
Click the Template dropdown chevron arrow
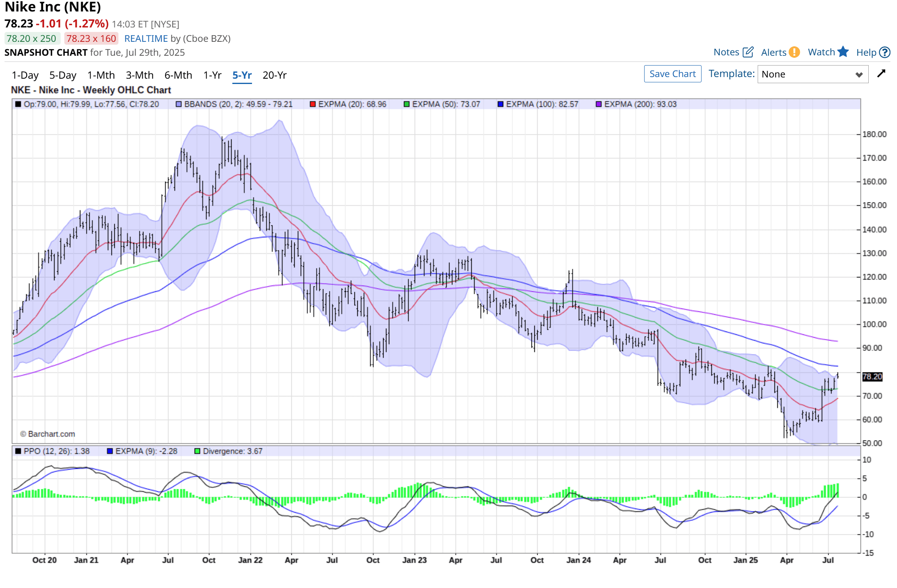[859, 75]
